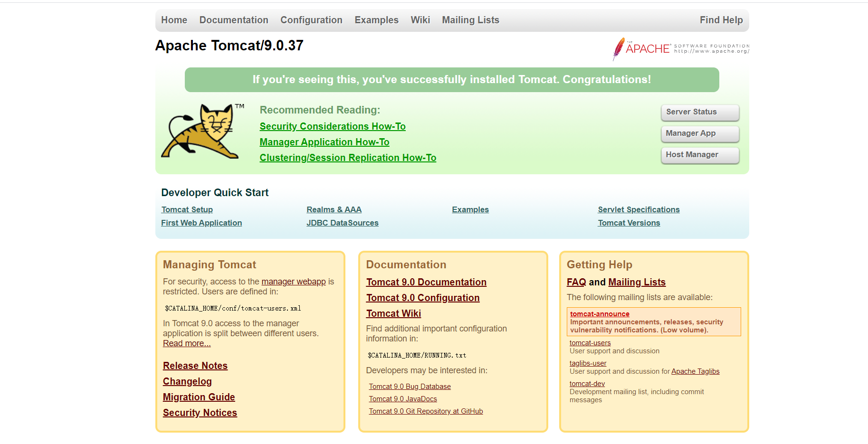Open Mailing Lists in the top navigation

pyautogui.click(x=470, y=20)
